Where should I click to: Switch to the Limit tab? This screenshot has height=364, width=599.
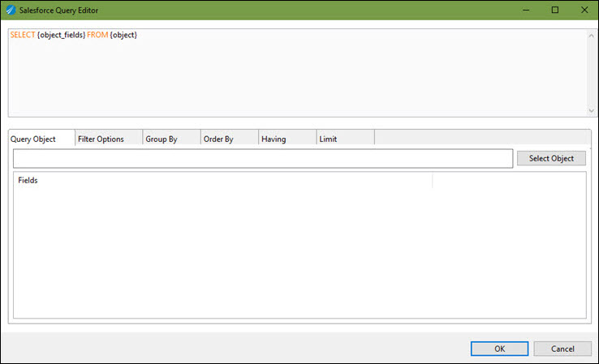345,139
